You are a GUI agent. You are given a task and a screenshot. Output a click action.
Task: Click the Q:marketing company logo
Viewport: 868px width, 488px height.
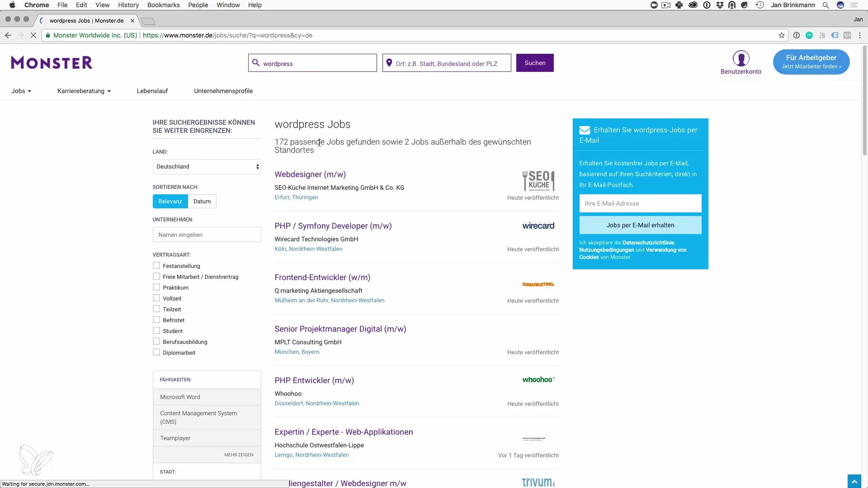point(538,284)
